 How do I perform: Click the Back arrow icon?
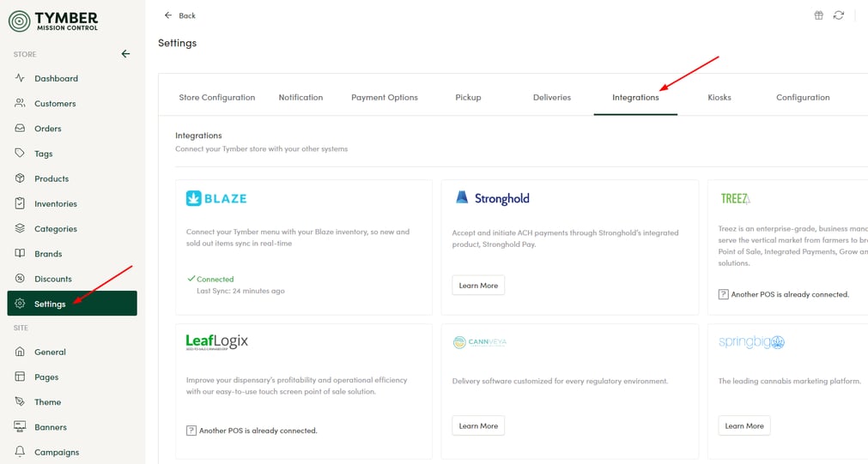(x=168, y=15)
